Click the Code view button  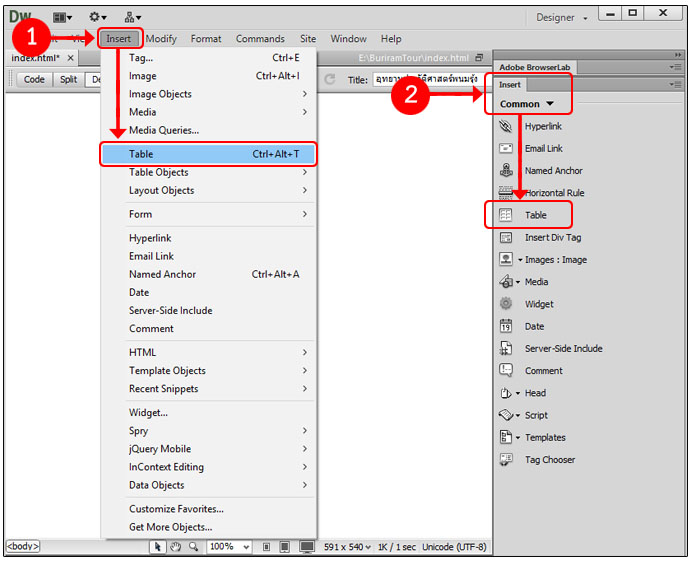(x=34, y=79)
